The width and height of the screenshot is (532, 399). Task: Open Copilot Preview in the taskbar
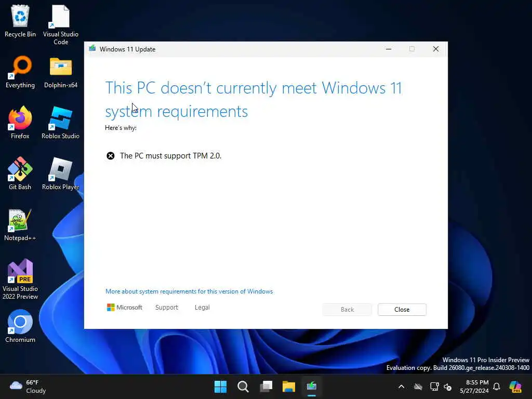click(515, 387)
